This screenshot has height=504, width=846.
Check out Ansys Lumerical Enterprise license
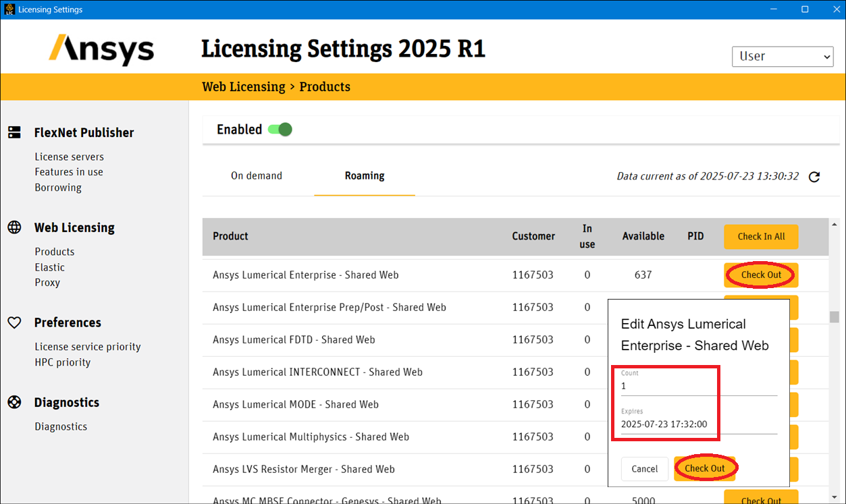(x=761, y=275)
